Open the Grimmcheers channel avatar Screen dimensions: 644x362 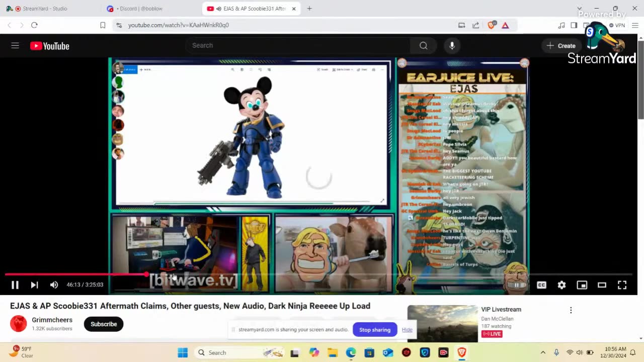pos(19,324)
